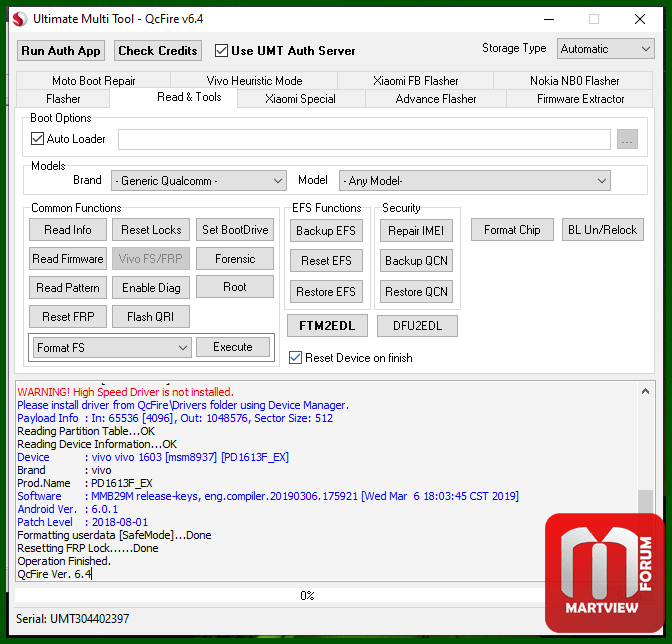
Task: Switch to Moto Boot Repair tab
Action: (93, 81)
